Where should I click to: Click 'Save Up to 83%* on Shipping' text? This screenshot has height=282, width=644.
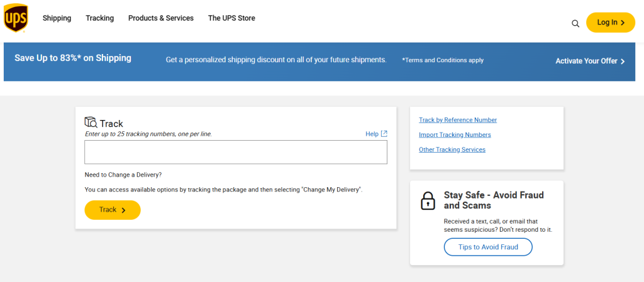(x=73, y=58)
